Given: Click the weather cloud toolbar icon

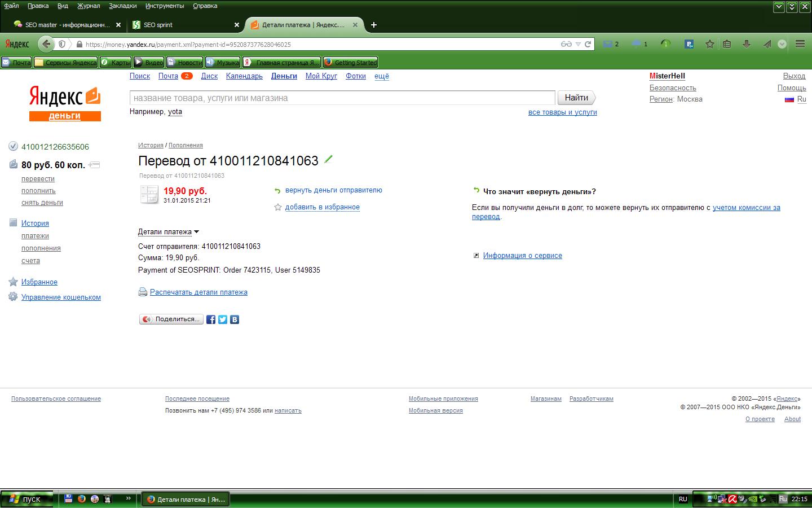Looking at the screenshot, I should coord(637,44).
